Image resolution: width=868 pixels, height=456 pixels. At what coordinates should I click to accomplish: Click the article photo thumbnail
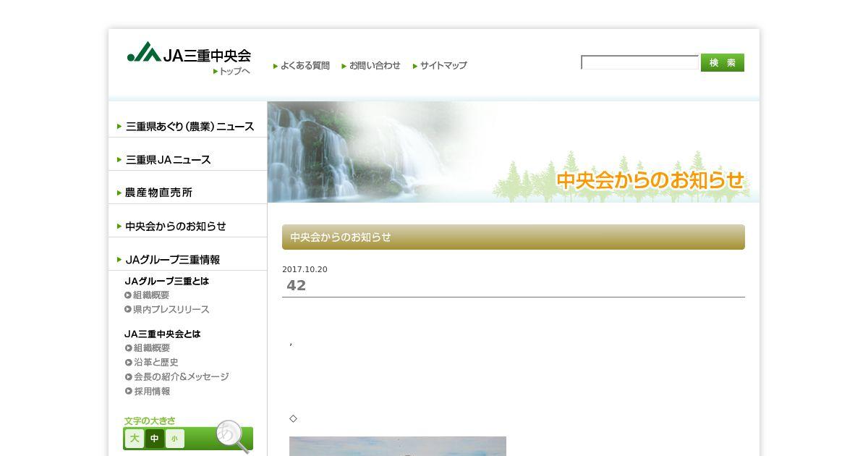pyautogui.click(x=398, y=446)
